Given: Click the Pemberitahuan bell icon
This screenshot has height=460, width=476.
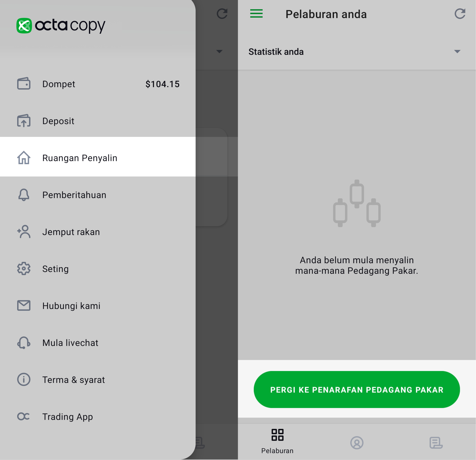Looking at the screenshot, I should point(24,195).
